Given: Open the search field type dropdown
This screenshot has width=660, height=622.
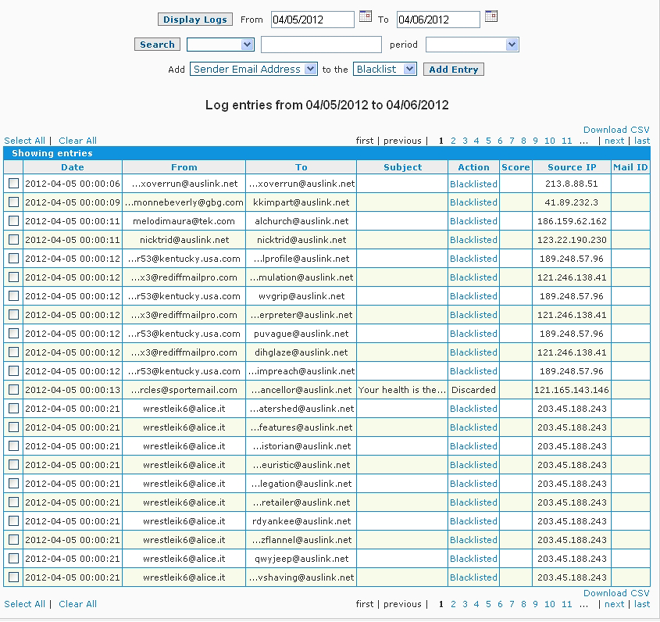Looking at the screenshot, I should pyautogui.click(x=221, y=45).
